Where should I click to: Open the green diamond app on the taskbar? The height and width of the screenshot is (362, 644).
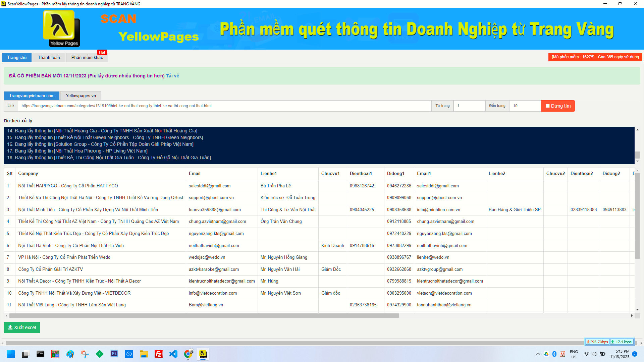point(100,354)
